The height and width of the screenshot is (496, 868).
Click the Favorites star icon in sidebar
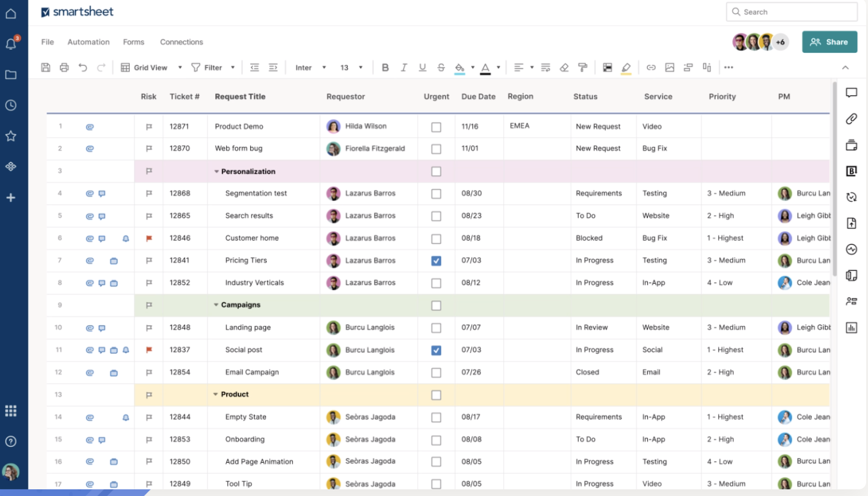(11, 136)
